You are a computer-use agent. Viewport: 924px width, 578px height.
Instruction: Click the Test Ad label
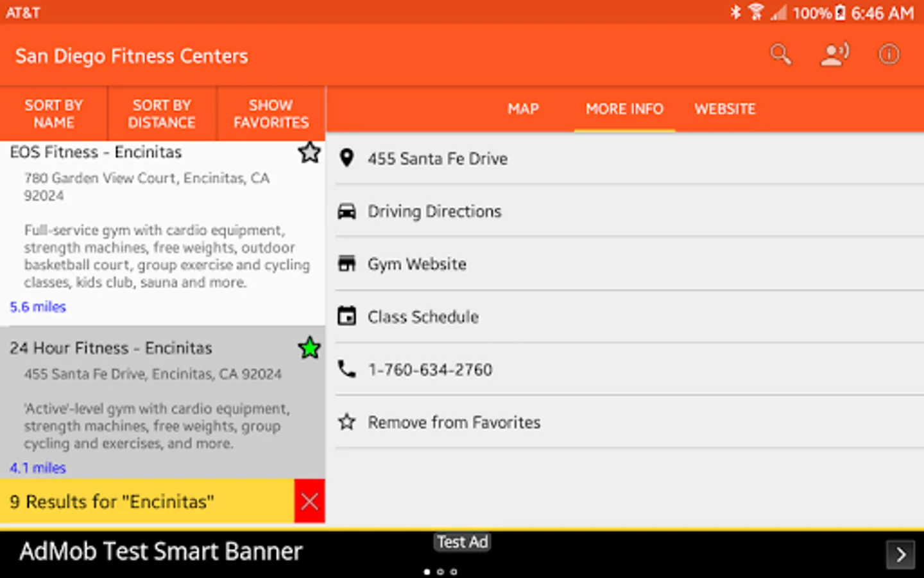(x=463, y=542)
